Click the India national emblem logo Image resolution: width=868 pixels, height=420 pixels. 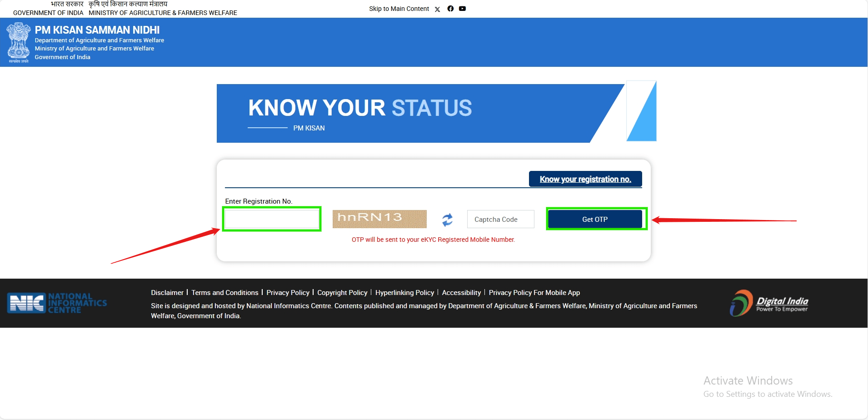click(x=18, y=43)
